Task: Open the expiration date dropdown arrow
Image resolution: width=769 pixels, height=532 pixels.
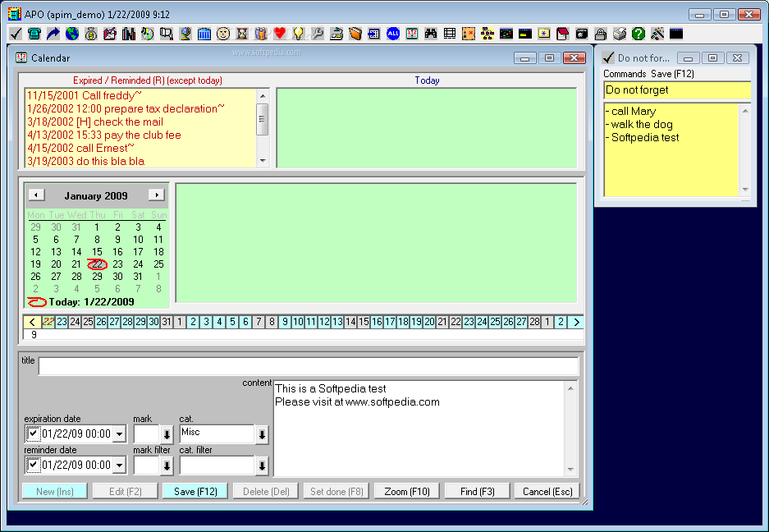Action: (x=119, y=433)
